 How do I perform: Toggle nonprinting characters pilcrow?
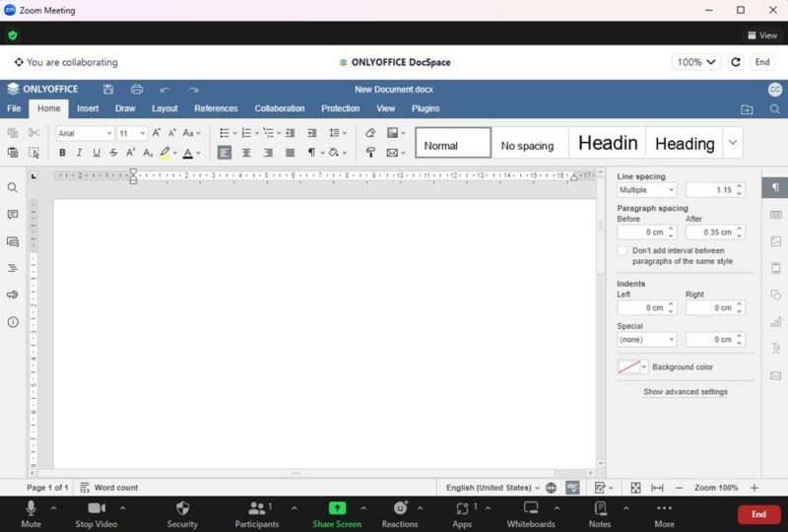(x=311, y=153)
